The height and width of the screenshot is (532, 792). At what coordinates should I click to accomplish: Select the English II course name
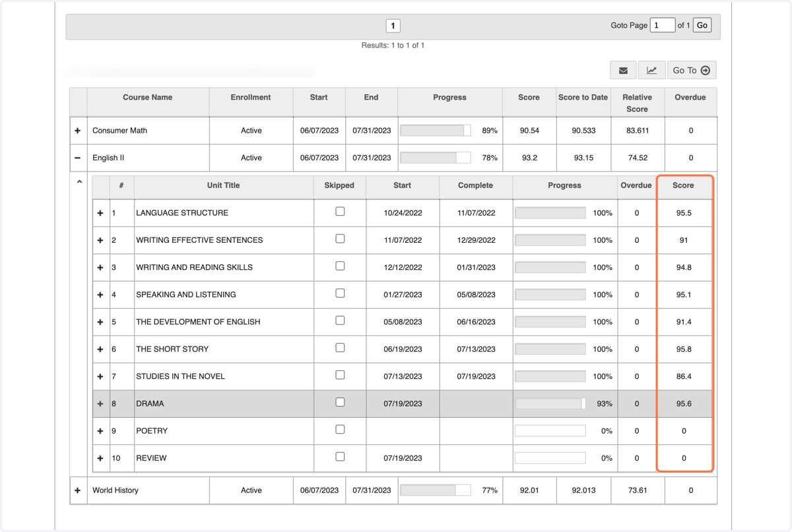click(108, 158)
